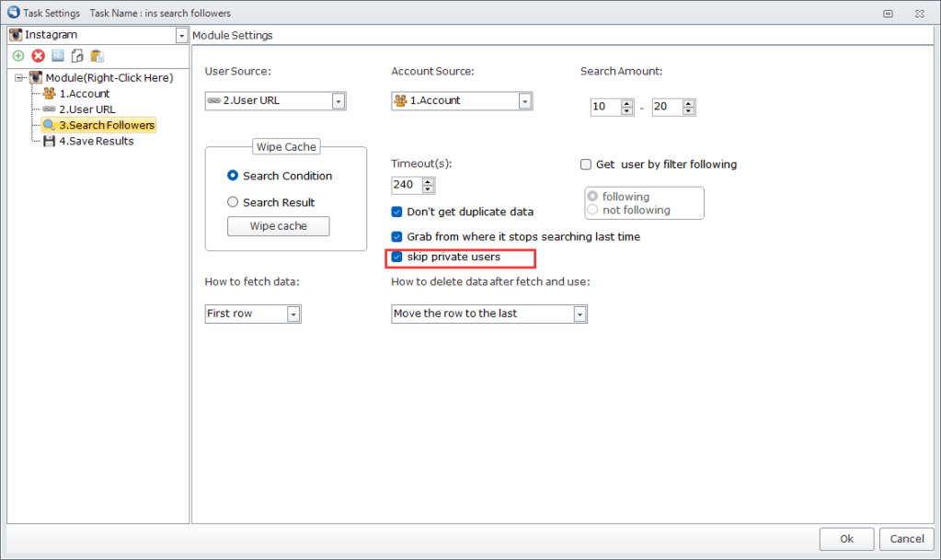Select the 2.User URL tree node
The width and height of the screenshot is (941, 560).
[x=86, y=109]
